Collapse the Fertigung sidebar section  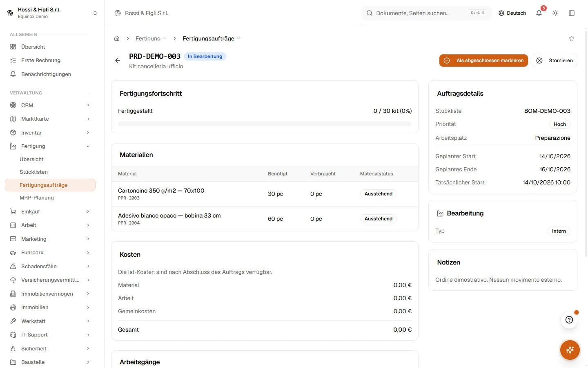(x=50, y=146)
